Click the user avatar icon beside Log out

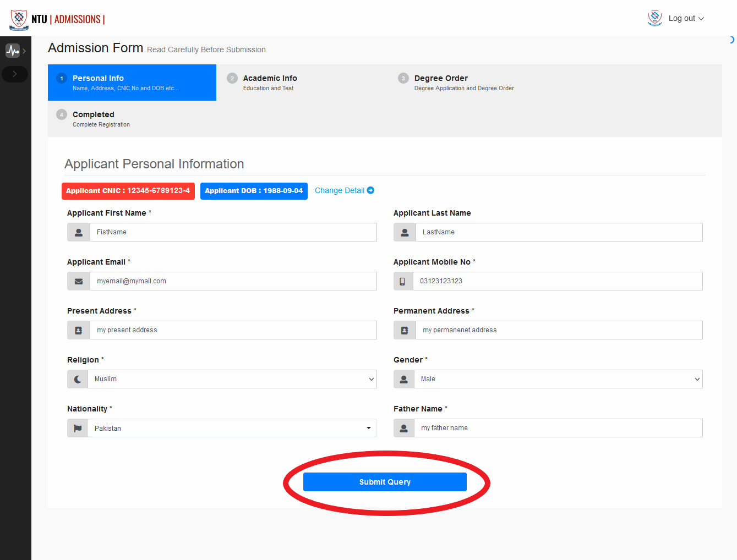[654, 18]
